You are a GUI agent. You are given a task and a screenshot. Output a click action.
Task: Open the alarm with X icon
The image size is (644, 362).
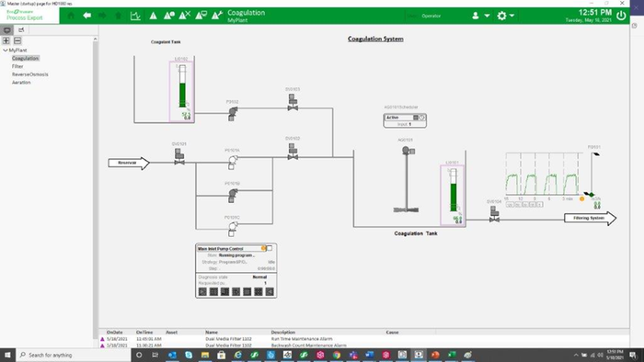click(184, 16)
